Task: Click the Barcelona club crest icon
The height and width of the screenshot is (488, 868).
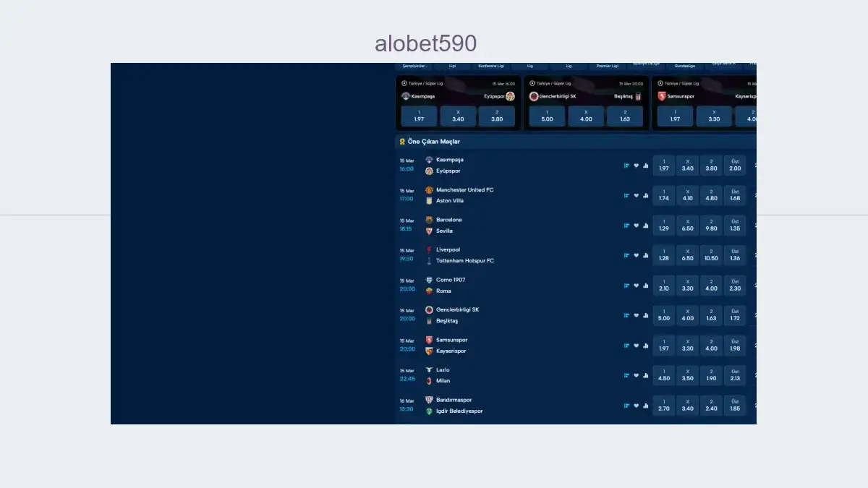Action: click(x=429, y=220)
